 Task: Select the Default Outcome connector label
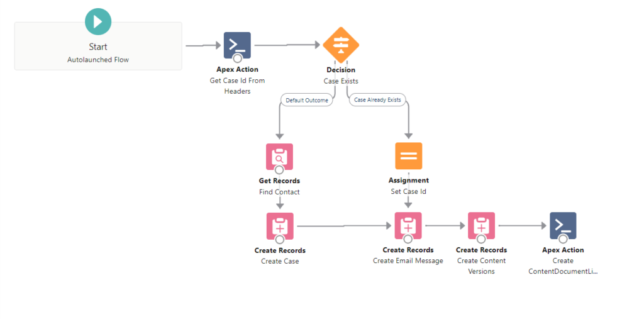307,100
